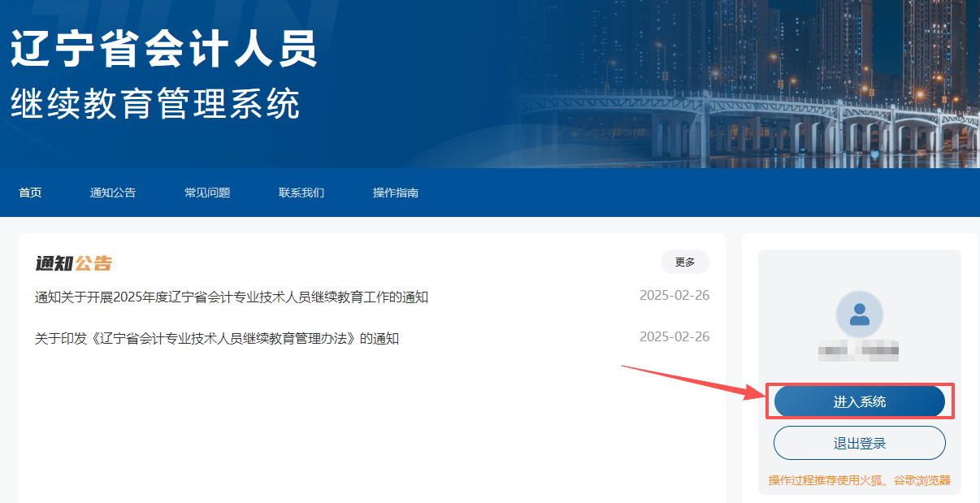Viewport: 980px width, 503px height.
Task: Click the 退出登录 logout button
Action: pos(858,442)
